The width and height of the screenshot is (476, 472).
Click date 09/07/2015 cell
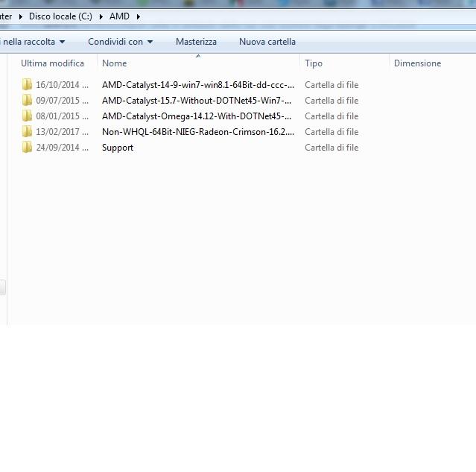pyautogui.click(x=63, y=101)
